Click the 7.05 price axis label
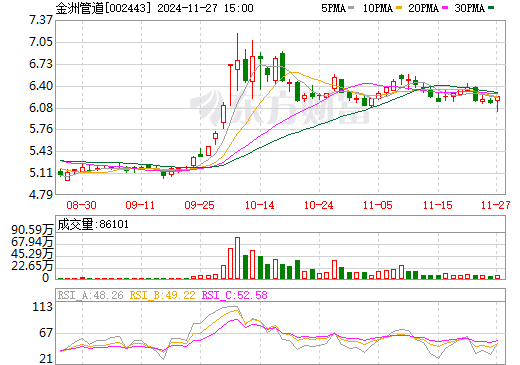Image resolution: width=520 pixels, height=365 pixels. 41,42
